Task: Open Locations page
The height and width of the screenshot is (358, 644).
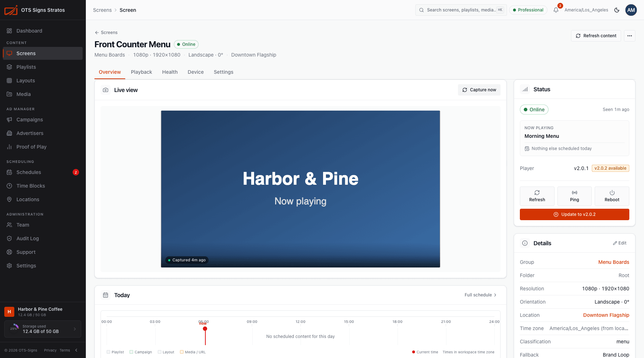Action: (x=43, y=199)
